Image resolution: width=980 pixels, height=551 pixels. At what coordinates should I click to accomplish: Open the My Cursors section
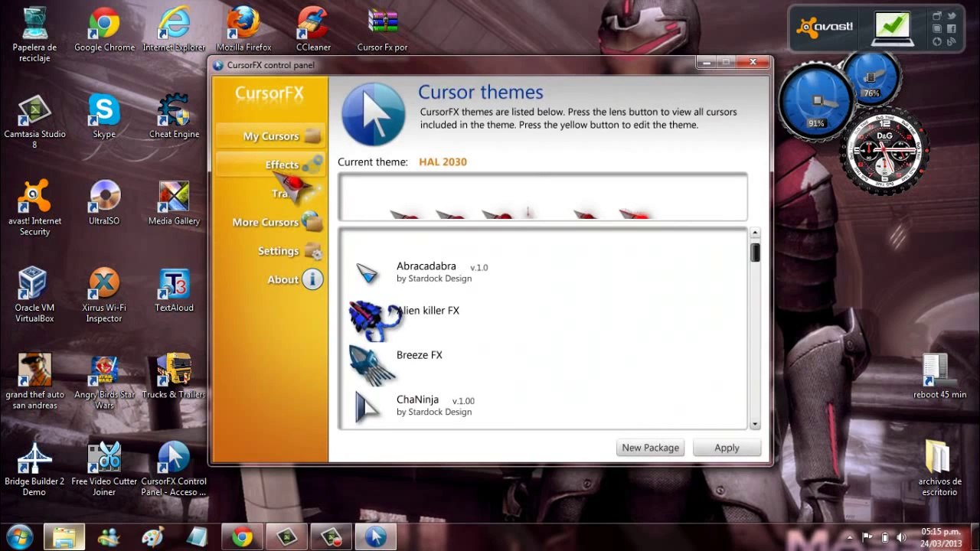click(270, 136)
